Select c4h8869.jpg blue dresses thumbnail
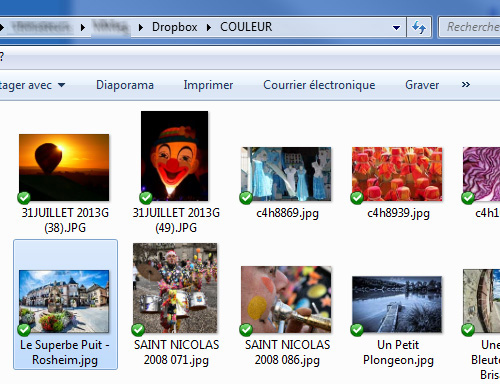Image resolution: width=500 pixels, height=384 pixels. (286, 174)
